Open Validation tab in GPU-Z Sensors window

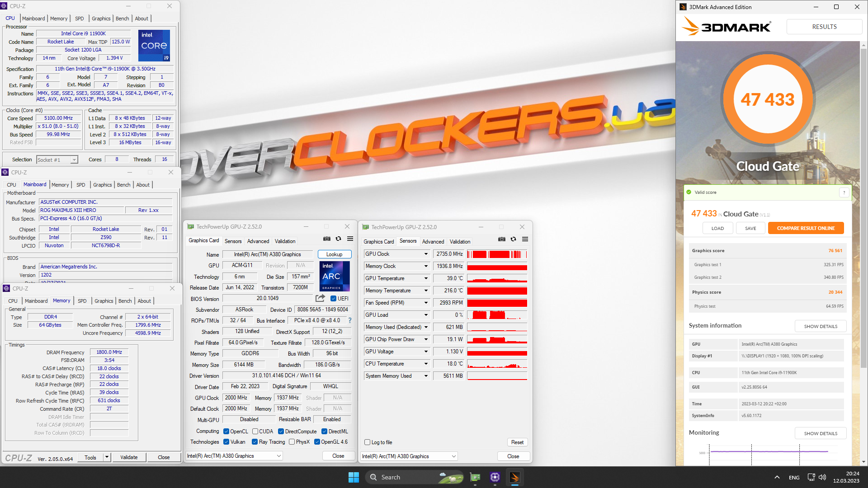pos(460,242)
